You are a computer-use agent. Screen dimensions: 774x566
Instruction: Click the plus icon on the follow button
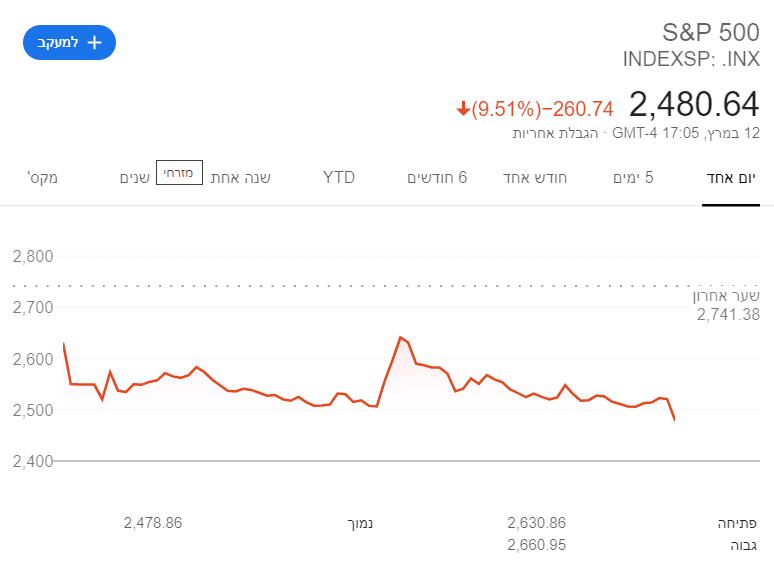pyautogui.click(x=95, y=43)
